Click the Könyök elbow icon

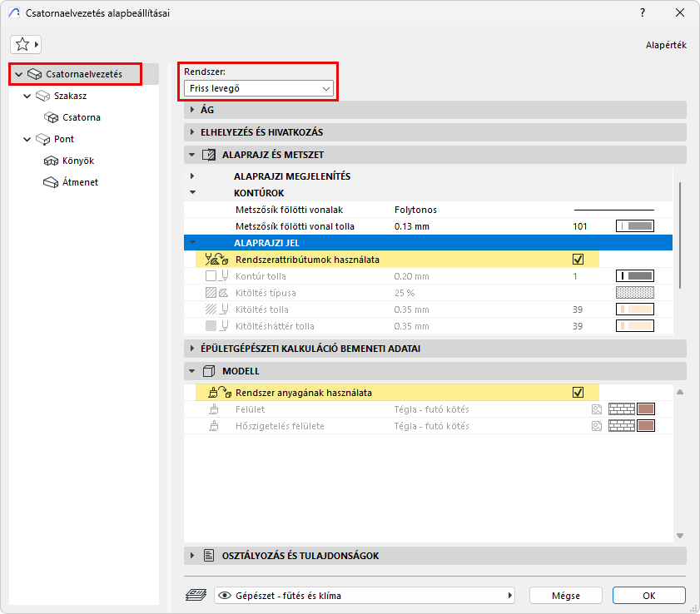[x=52, y=161]
